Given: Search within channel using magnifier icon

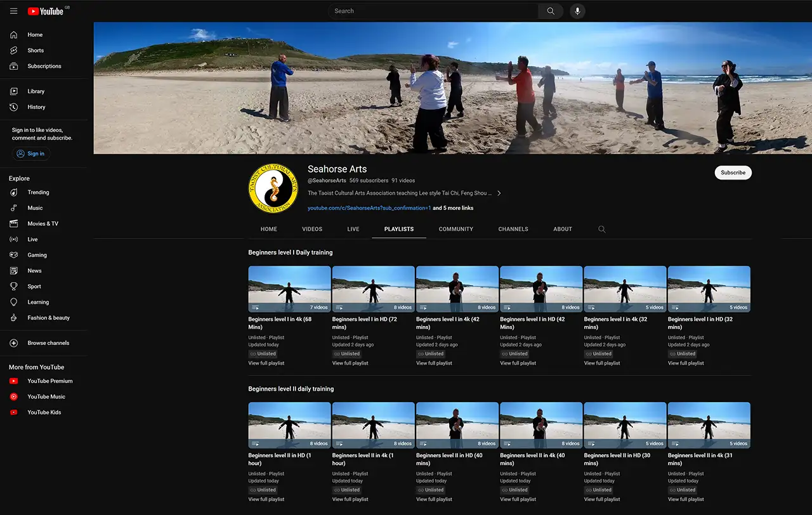Looking at the screenshot, I should pos(602,229).
